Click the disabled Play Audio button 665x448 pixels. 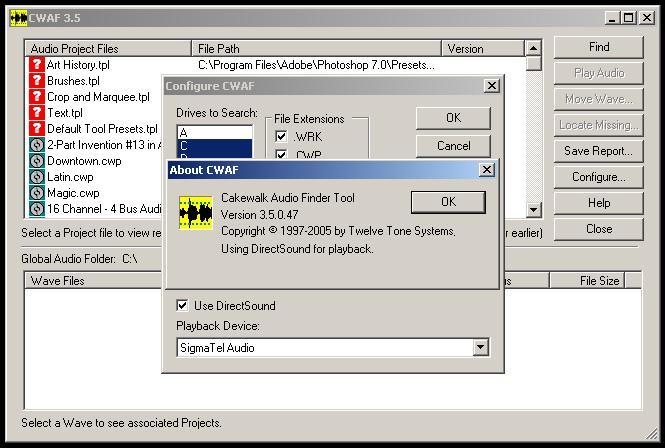click(x=599, y=73)
